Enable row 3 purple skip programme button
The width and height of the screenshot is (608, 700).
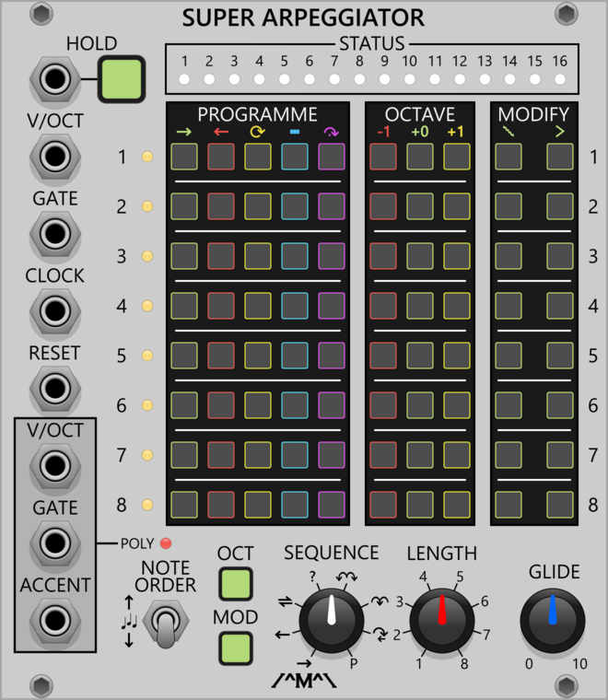point(332,256)
